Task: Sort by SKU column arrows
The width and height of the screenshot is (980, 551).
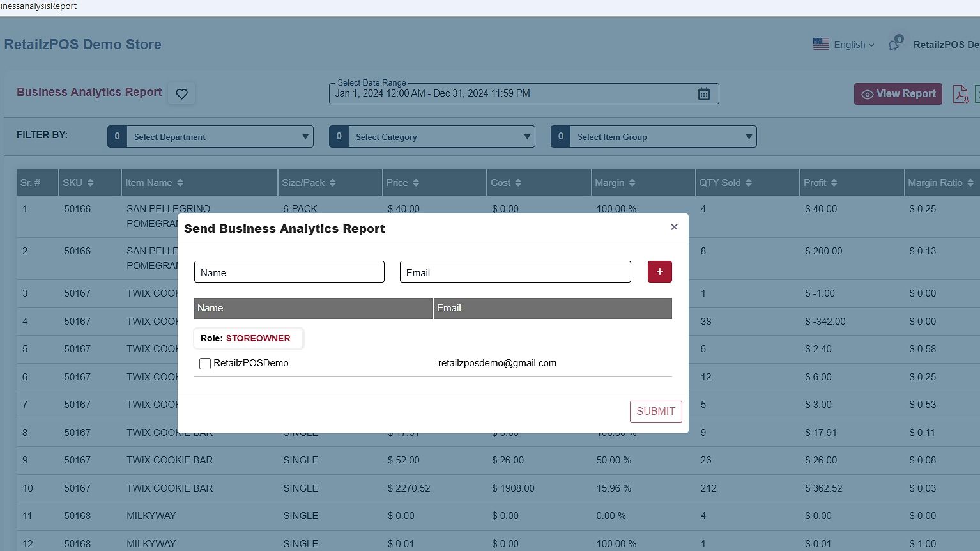Action: point(90,183)
